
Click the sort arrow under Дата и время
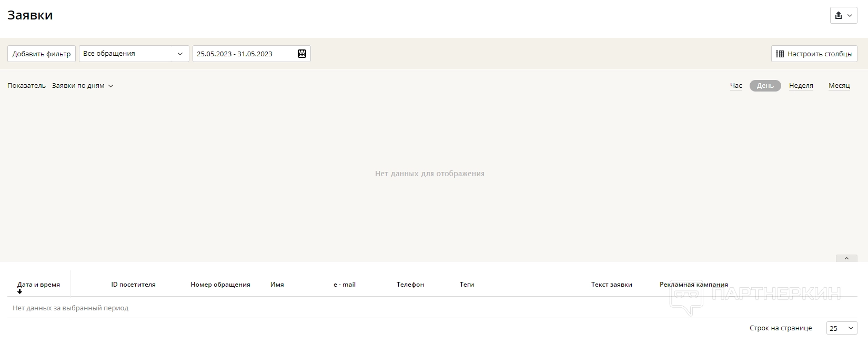tap(20, 291)
